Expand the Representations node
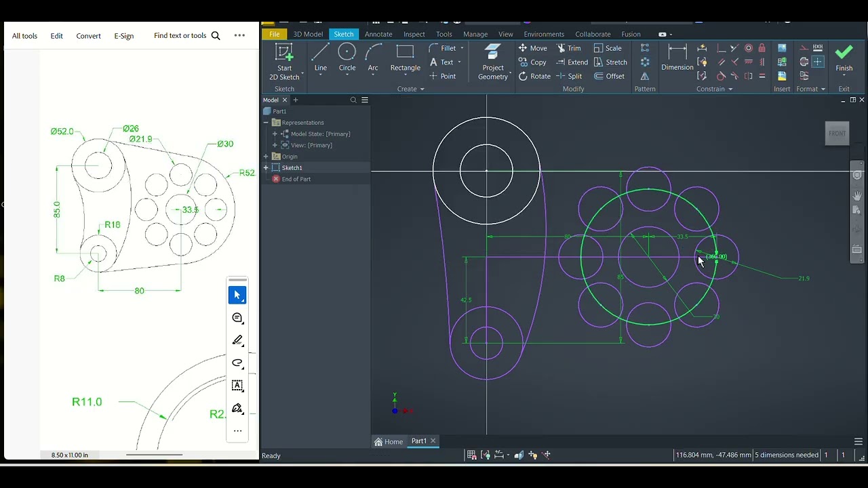The image size is (868, 488). 266,123
